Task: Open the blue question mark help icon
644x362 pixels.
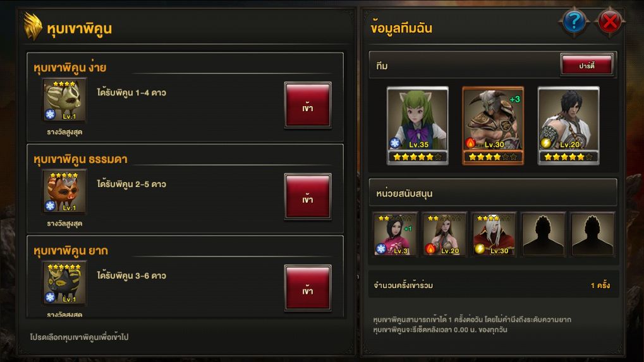Action: point(574,21)
